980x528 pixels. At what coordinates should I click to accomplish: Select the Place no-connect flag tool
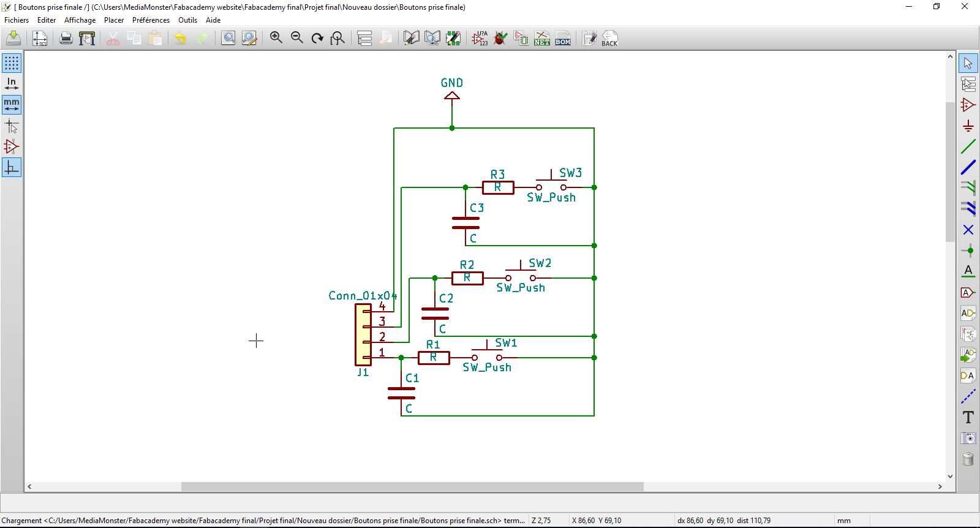pos(968,230)
